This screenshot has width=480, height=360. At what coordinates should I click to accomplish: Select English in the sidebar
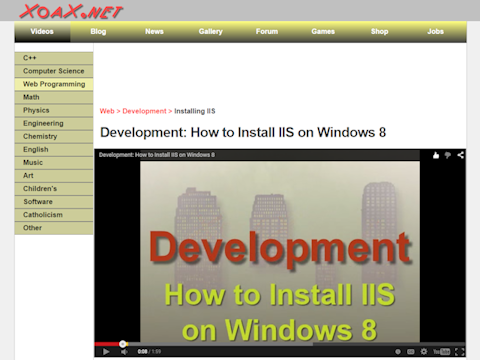click(54, 149)
